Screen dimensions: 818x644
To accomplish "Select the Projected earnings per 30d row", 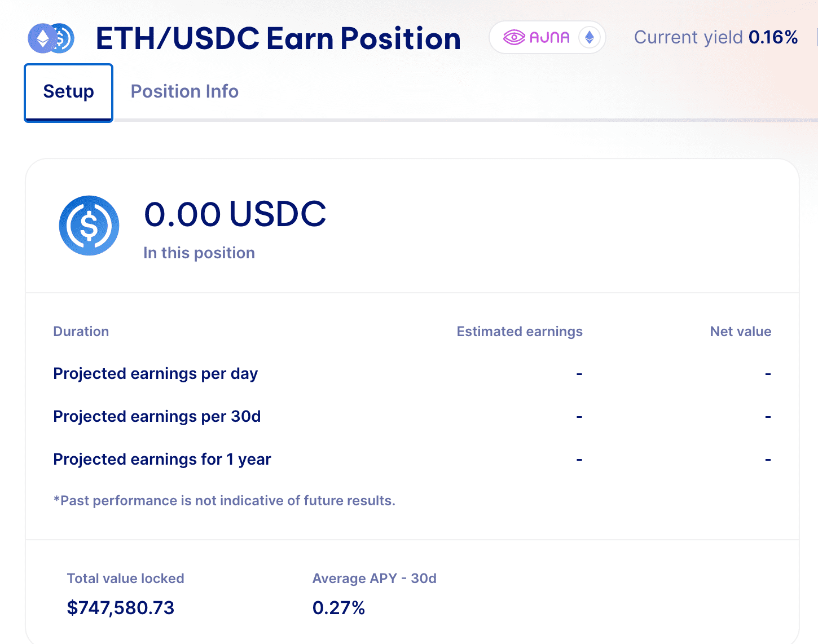I will [157, 417].
